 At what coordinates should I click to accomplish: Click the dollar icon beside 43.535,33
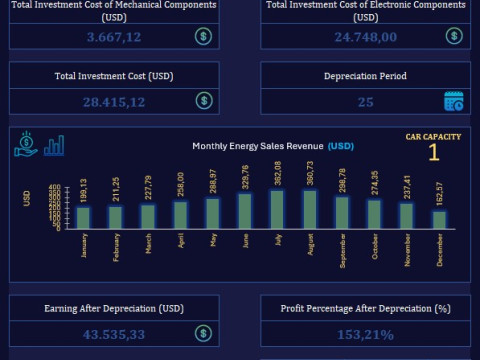click(203, 333)
